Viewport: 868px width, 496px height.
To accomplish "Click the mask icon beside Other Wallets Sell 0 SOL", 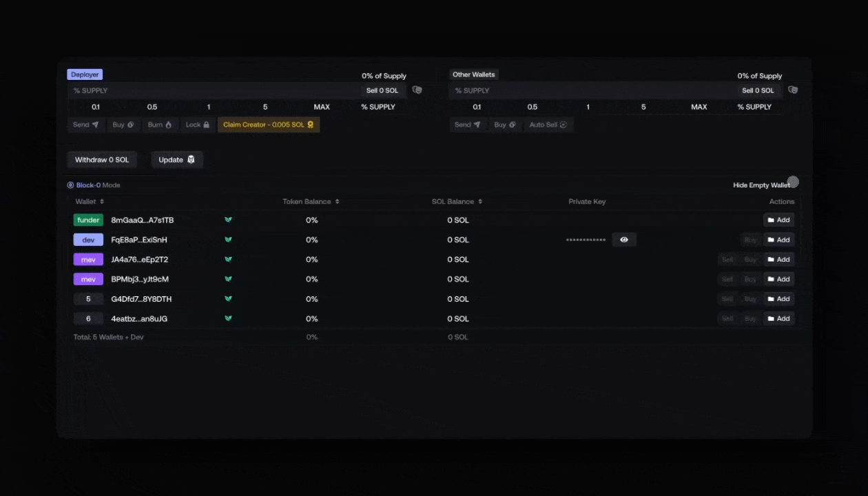I will coord(793,90).
